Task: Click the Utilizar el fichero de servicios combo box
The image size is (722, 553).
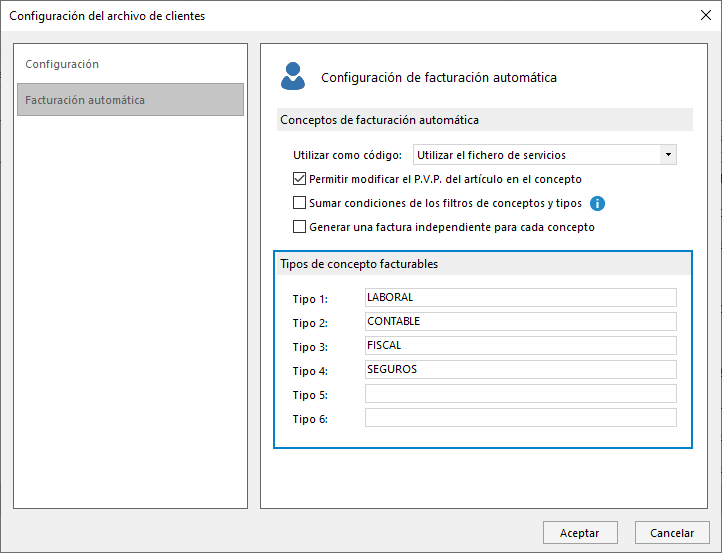Action: tap(545, 155)
